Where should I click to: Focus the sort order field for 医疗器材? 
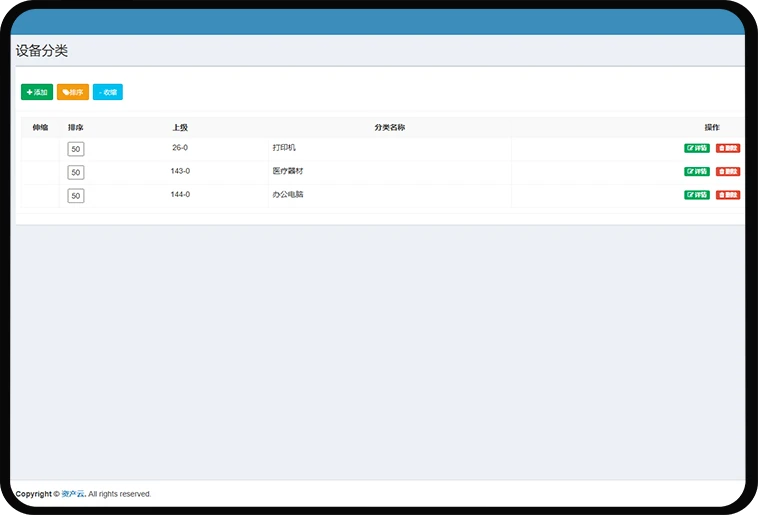click(76, 172)
